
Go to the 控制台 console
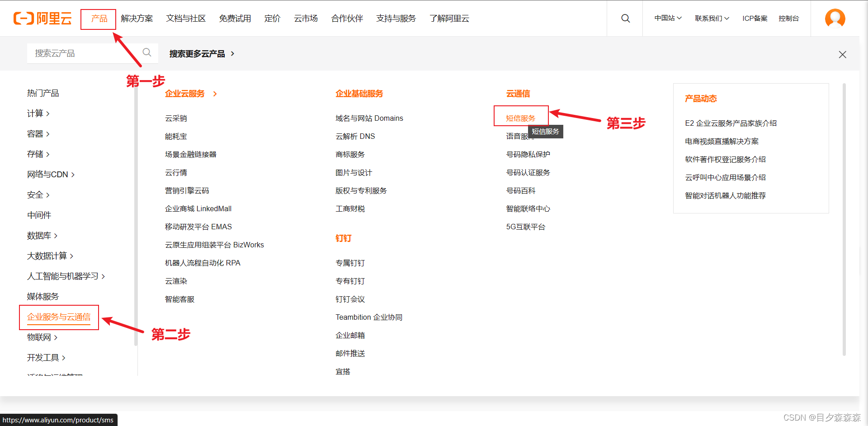click(x=789, y=18)
